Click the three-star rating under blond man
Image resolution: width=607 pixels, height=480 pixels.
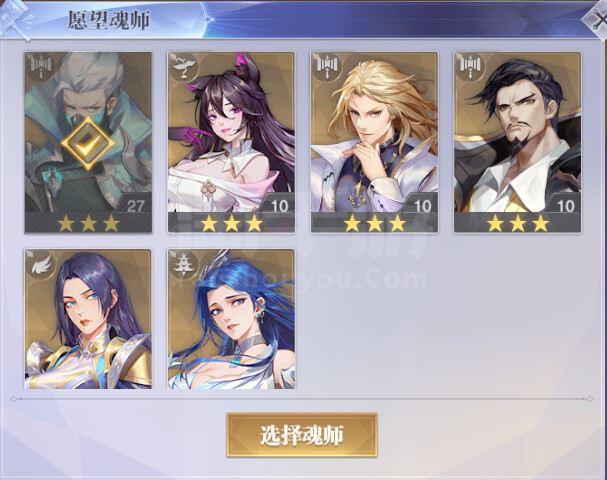[x=374, y=224]
